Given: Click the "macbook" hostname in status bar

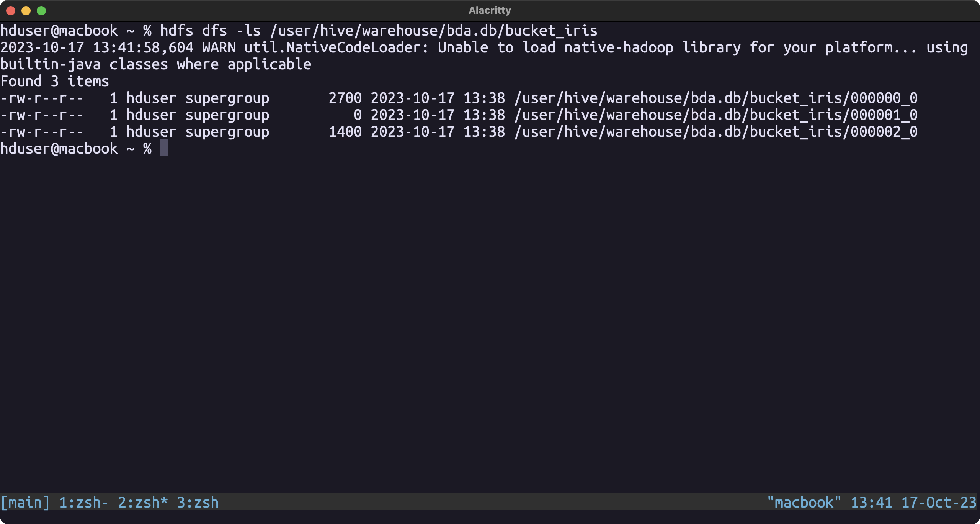Looking at the screenshot, I should (804, 503).
